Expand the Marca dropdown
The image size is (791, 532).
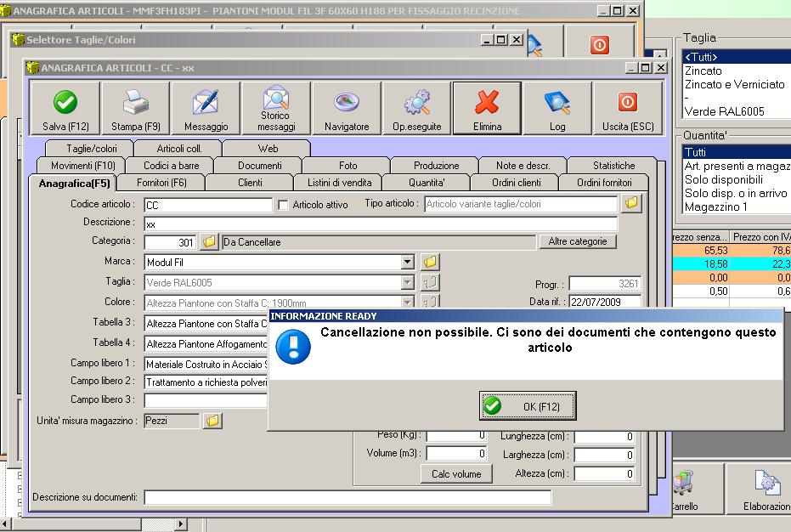[408, 262]
